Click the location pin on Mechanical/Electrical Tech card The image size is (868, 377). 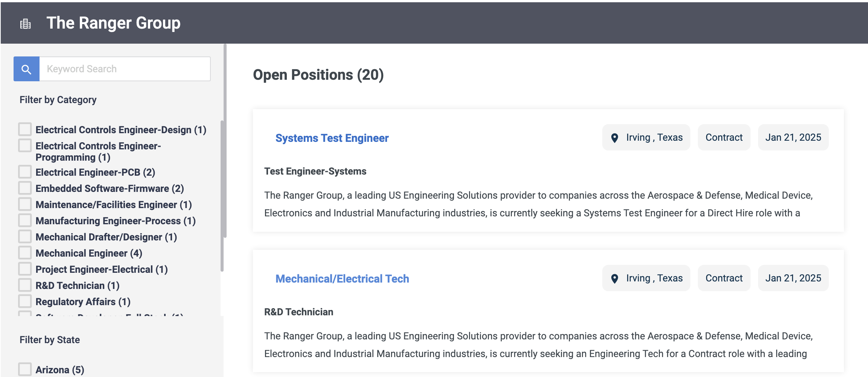(x=615, y=278)
